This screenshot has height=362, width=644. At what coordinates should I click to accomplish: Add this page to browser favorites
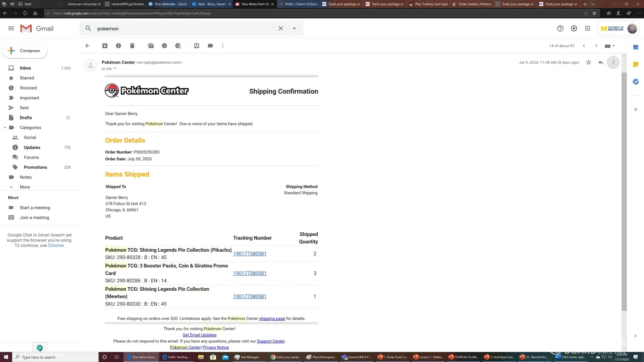594,13
